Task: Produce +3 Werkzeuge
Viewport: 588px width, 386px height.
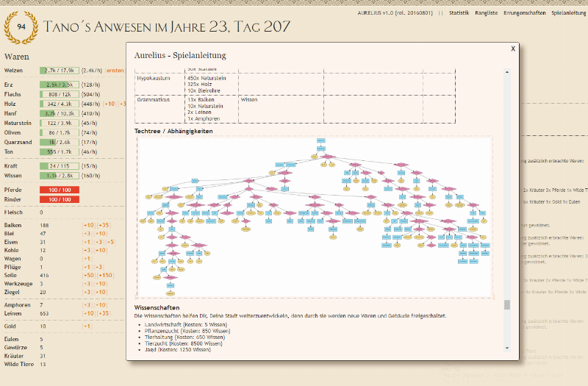Action: [x=87, y=284]
